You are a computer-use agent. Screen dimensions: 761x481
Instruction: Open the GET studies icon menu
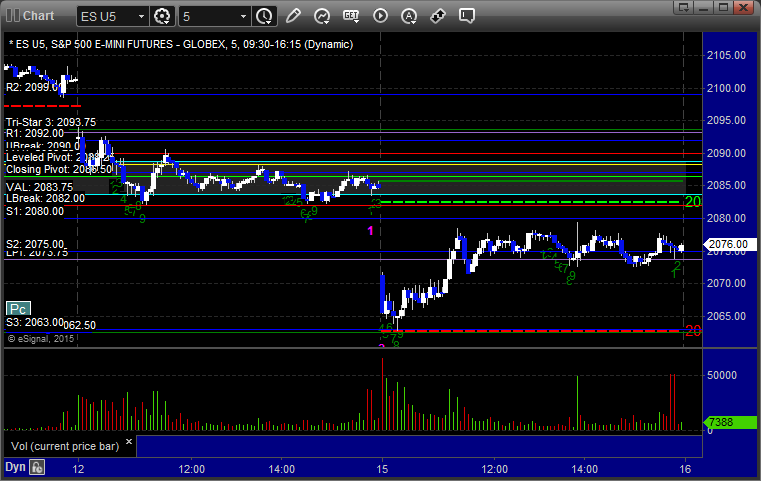point(351,16)
